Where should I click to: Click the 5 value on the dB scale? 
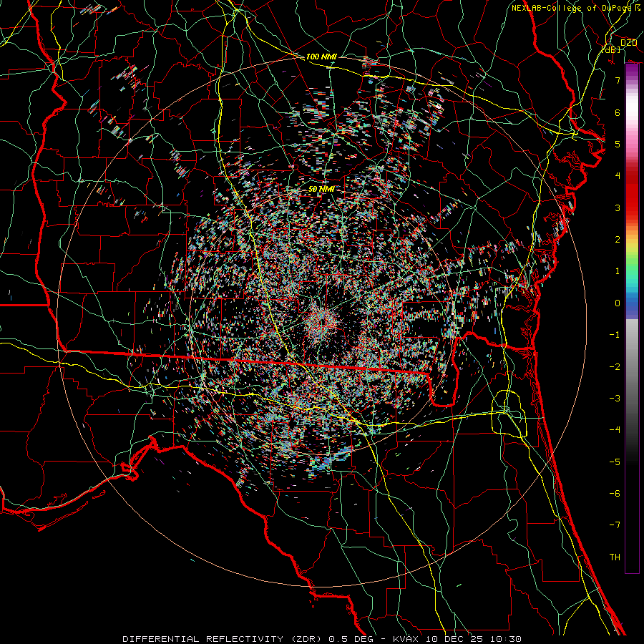click(618, 144)
